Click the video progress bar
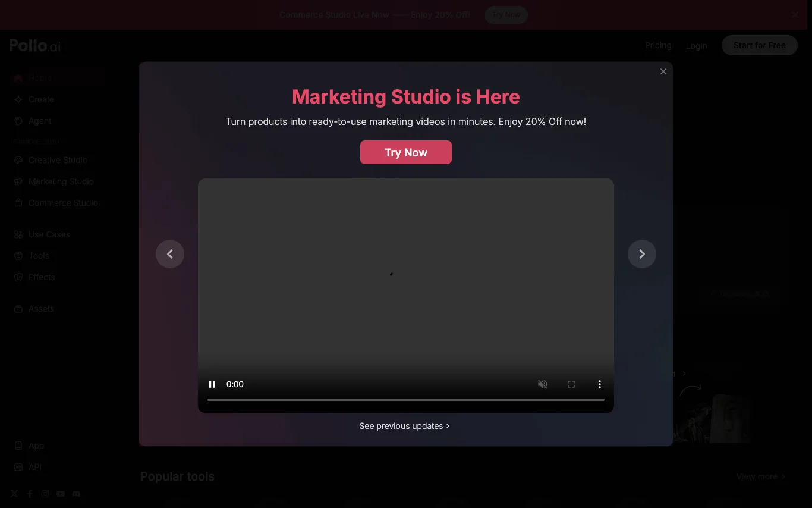This screenshot has width=812, height=508. [x=406, y=400]
